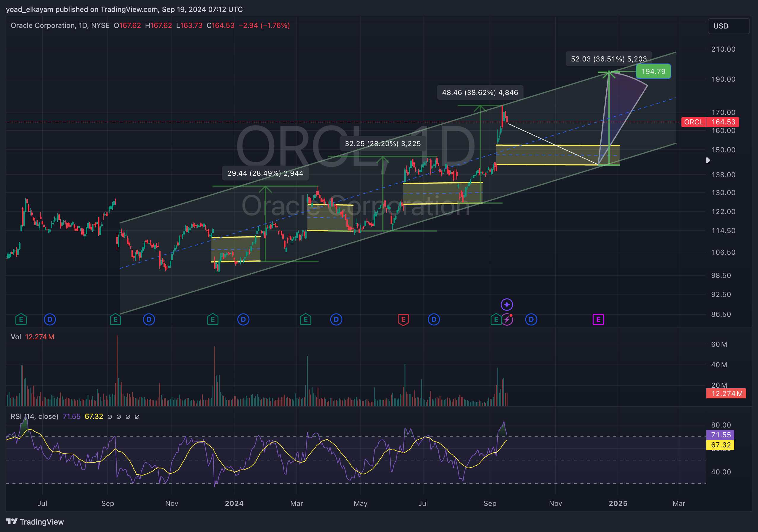Click the '32.25 (28.20%) 3,225' measurement label
The width and height of the screenshot is (758, 532).
pos(383,144)
